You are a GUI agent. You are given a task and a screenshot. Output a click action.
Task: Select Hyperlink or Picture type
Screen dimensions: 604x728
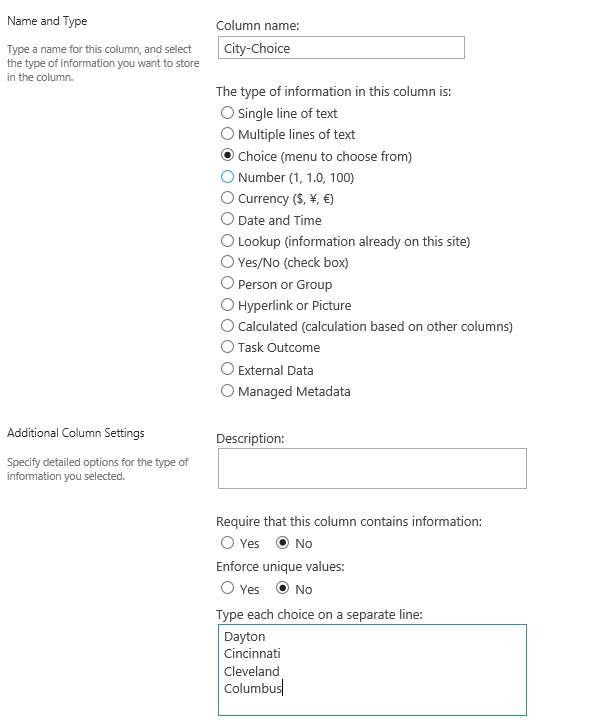coord(228,305)
